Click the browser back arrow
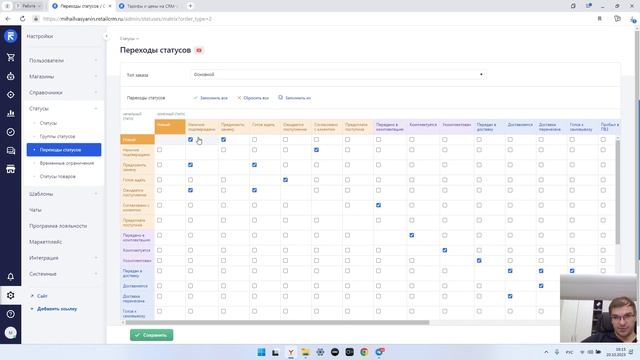This screenshot has width=640, height=360. (x=8, y=19)
